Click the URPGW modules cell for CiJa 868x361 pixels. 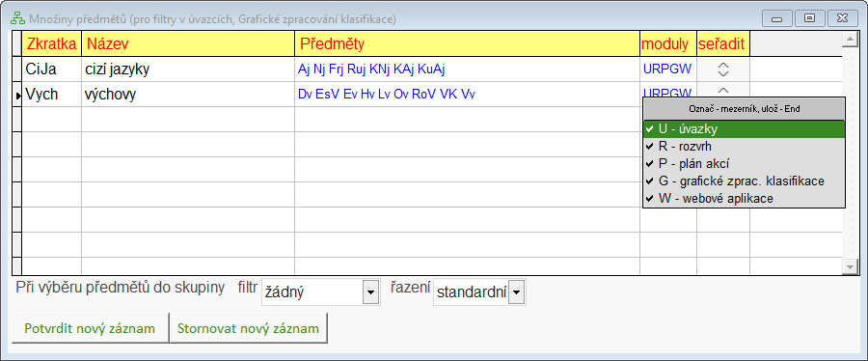667,69
